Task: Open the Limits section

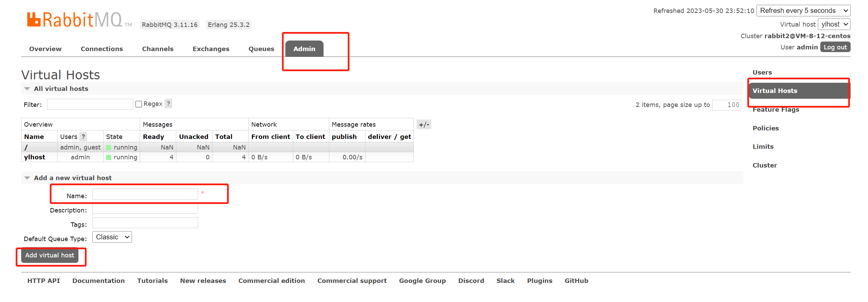Action: coord(763,146)
